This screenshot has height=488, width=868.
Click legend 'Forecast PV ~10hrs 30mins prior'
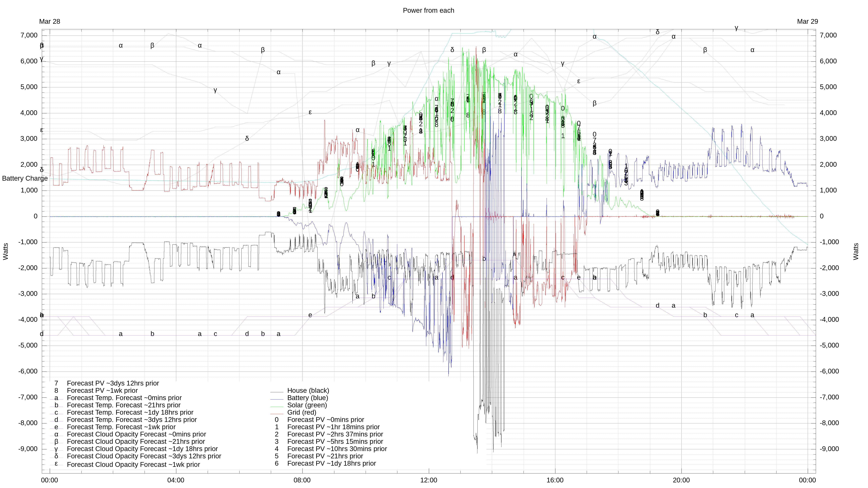(337, 449)
